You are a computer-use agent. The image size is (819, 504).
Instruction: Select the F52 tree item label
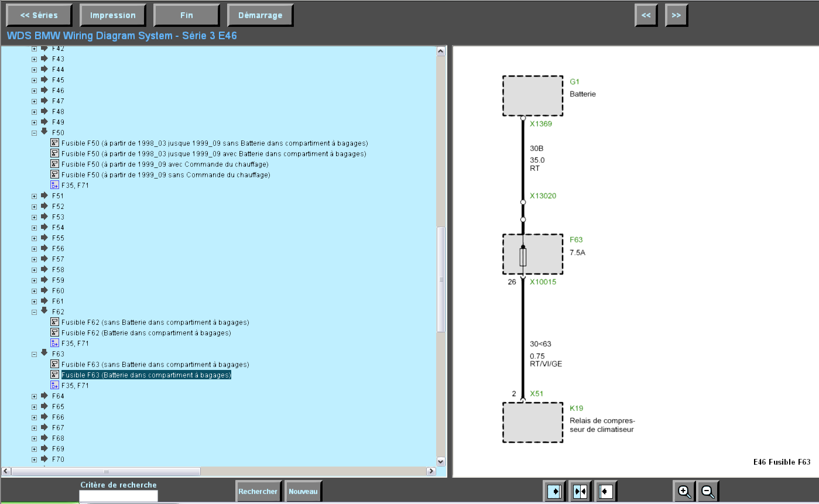58,207
